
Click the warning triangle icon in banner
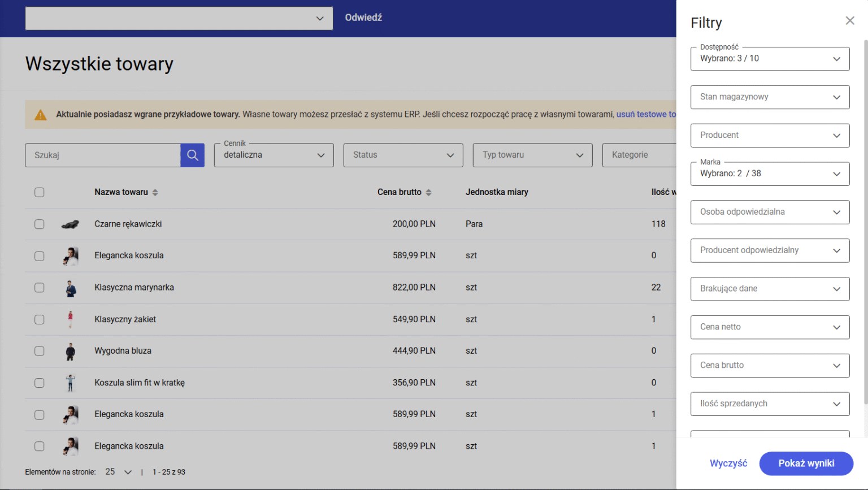pos(41,115)
